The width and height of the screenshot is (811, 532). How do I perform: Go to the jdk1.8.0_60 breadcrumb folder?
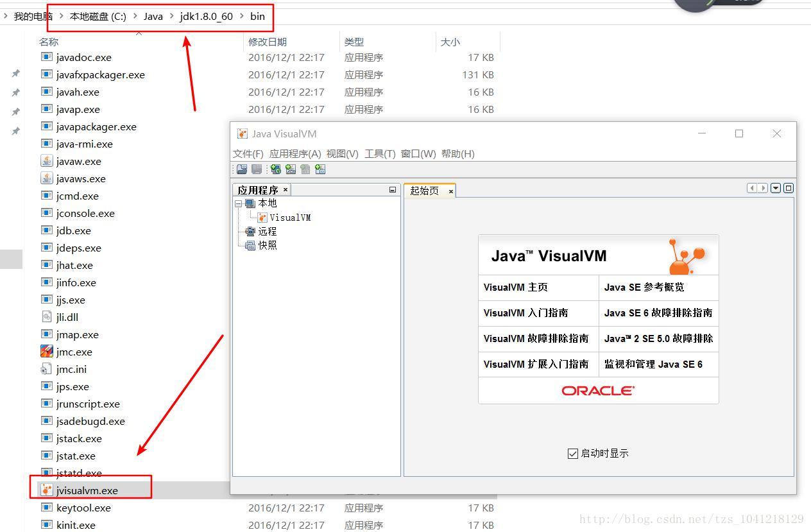pos(206,16)
